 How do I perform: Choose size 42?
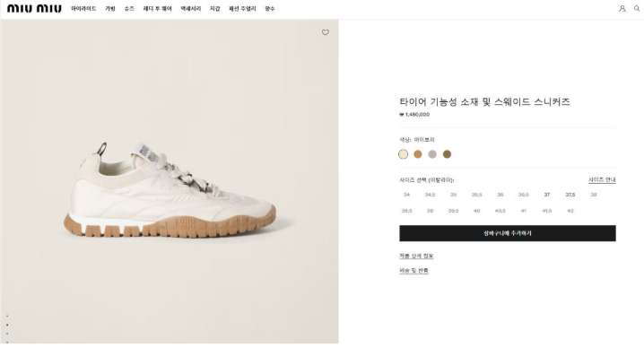(570, 211)
